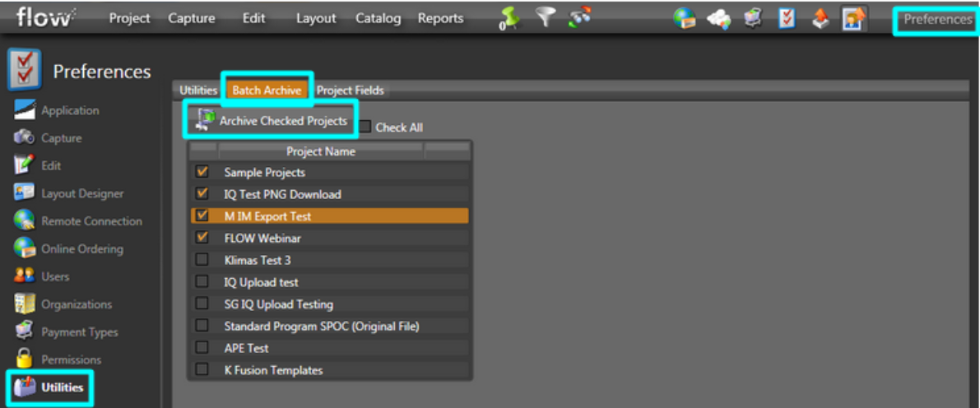Click the orange upload arrow toolbar icon

820,20
